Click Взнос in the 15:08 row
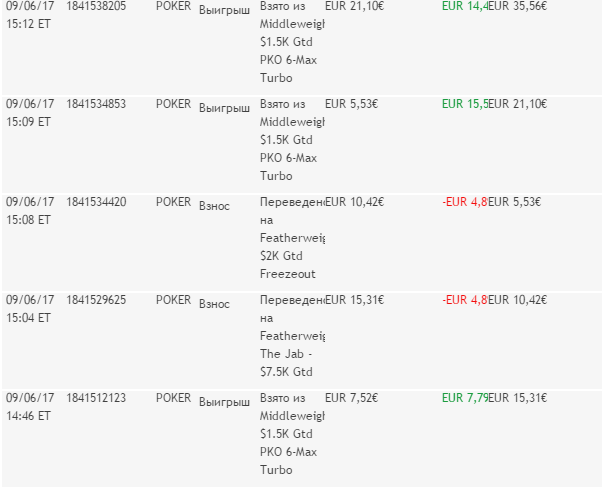 click(214, 206)
